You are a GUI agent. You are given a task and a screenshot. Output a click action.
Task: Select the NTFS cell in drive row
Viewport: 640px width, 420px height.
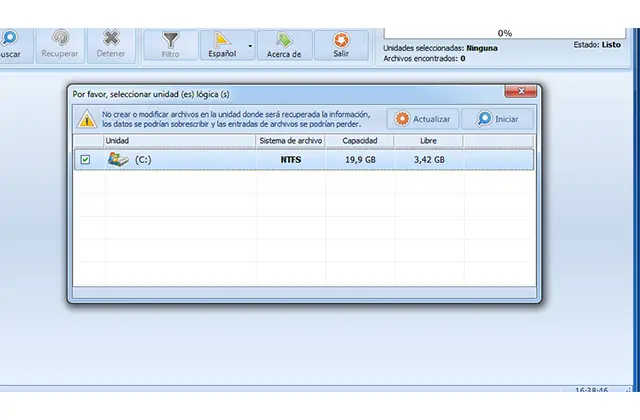(291, 159)
